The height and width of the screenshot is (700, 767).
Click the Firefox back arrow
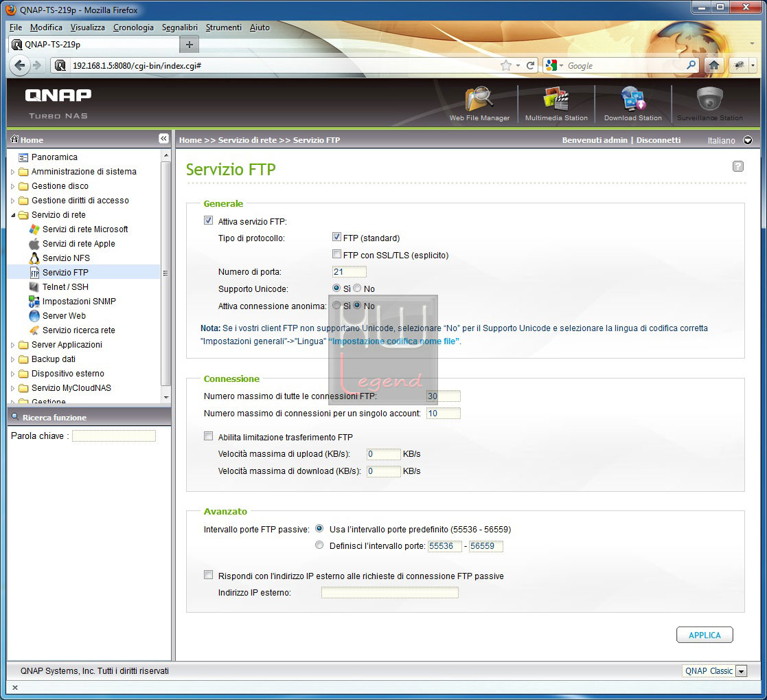click(x=19, y=65)
